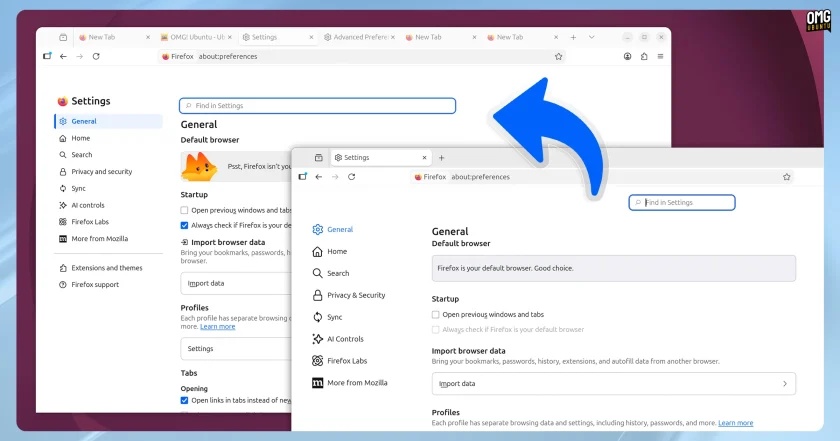This screenshot has width=840, height=441.
Task: Uncheck Always check default browser in back window
Action: point(184,225)
